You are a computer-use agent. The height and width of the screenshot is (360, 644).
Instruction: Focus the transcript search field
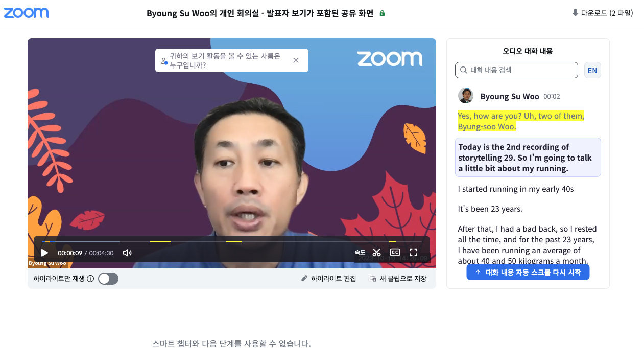[x=516, y=70]
